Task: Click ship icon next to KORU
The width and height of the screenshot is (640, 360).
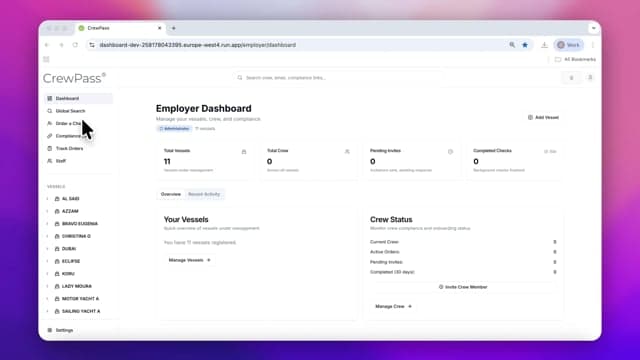Action: tap(57, 274)
